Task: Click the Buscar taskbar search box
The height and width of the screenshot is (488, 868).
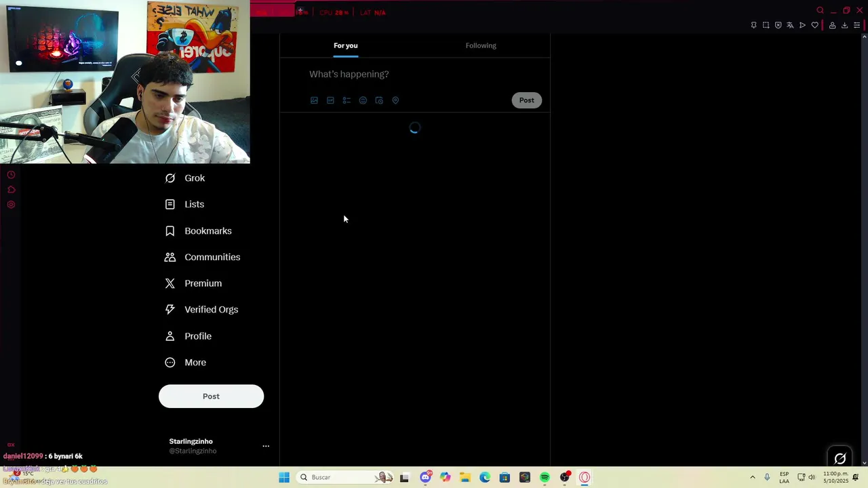Action: 346,477
